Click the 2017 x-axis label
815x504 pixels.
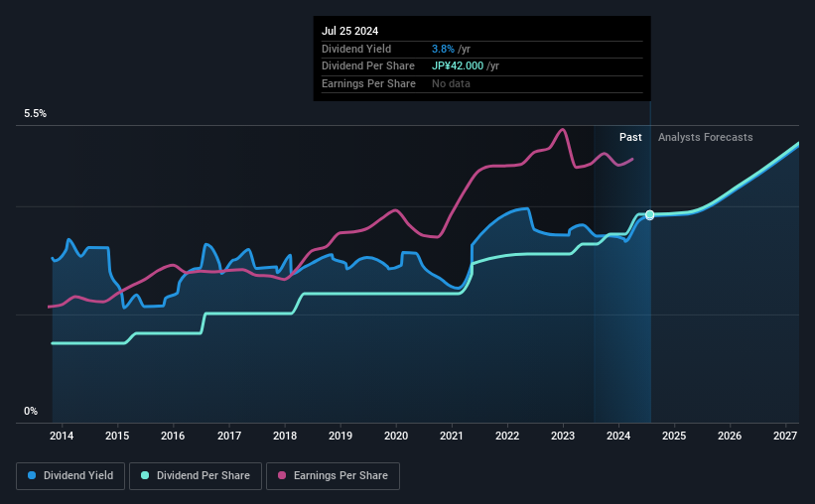pos(229,436)
